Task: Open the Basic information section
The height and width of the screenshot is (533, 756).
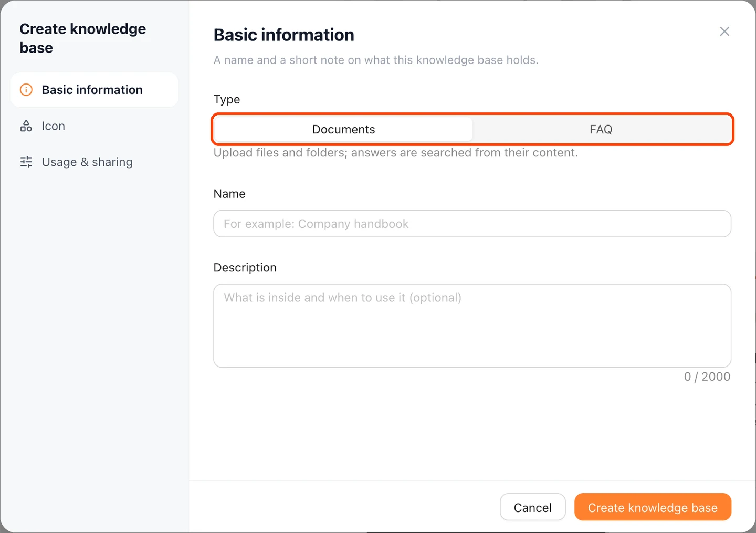Action: 94,90
